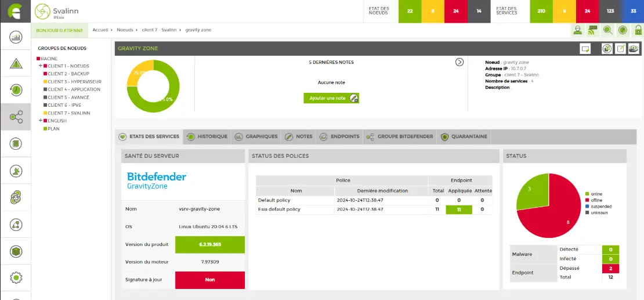644x300 pixels.
Task: Expand the English group
Action: tap(40, 121)
